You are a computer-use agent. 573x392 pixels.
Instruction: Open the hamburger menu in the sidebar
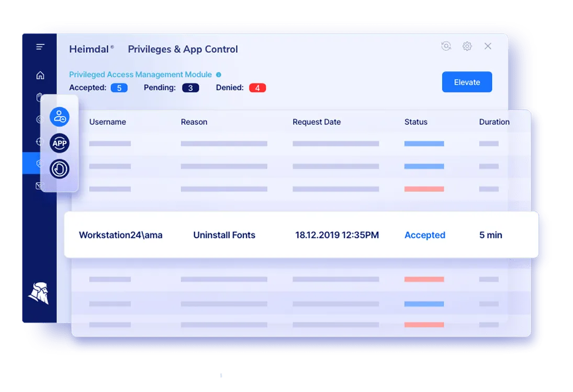40,47
